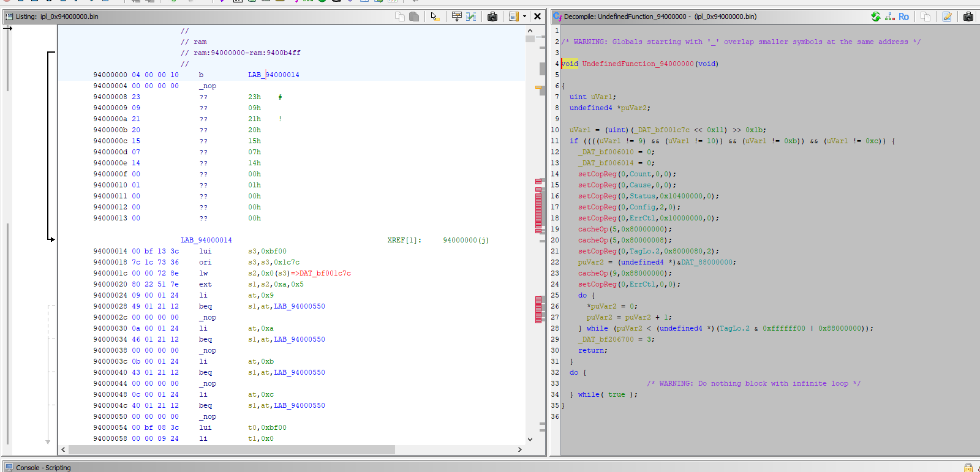980x472 pixels.
Task: Click the Listing horizontal scrollbar thumb
Action: pos(232,449)
